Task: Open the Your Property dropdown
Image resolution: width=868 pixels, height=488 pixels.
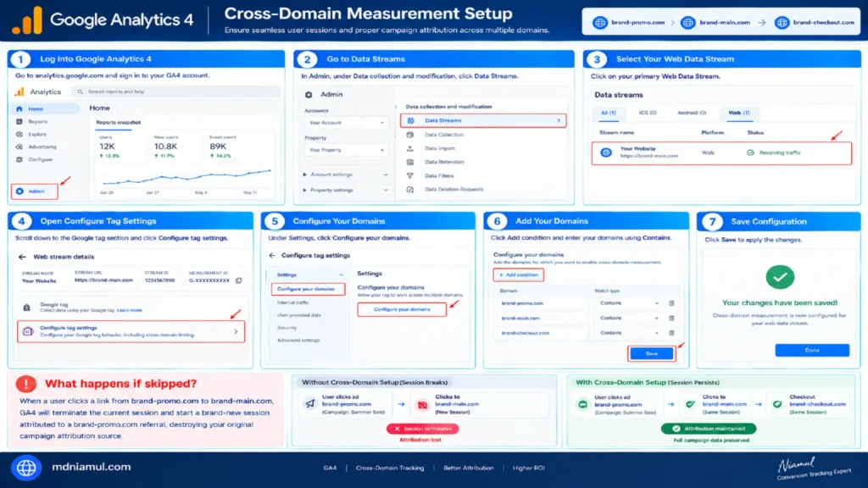Action: pyautogui.click(x=346, y=150)
